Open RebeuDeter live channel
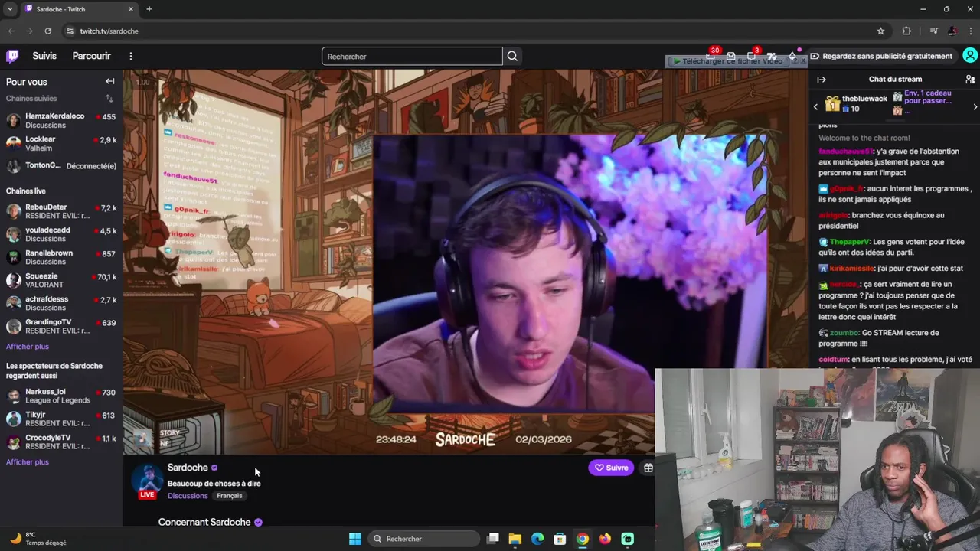The height and width of the screenshot is (551, 980). point(61,212)
